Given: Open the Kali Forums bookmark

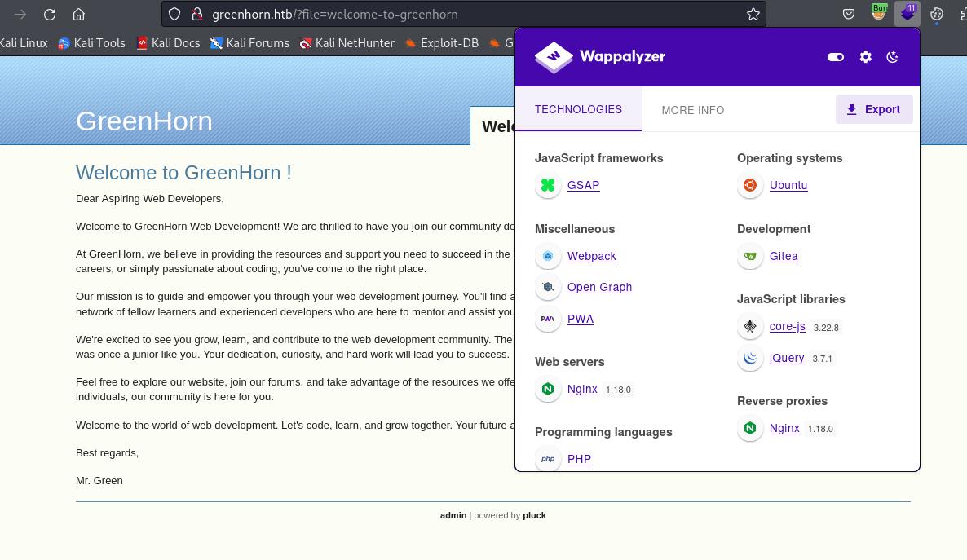Looking at the screenshot, I should pyautogui.click(x=249, y=43).
